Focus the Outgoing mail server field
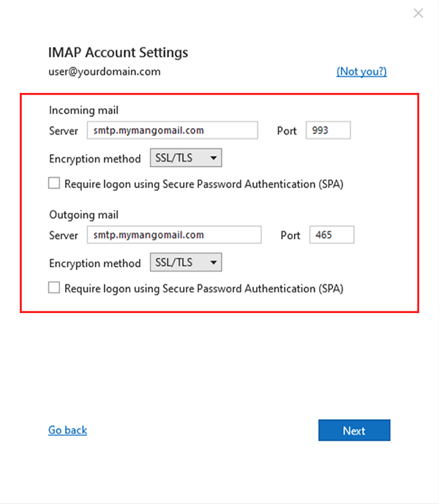Screen dimensions: 439x504 point(174,235)
